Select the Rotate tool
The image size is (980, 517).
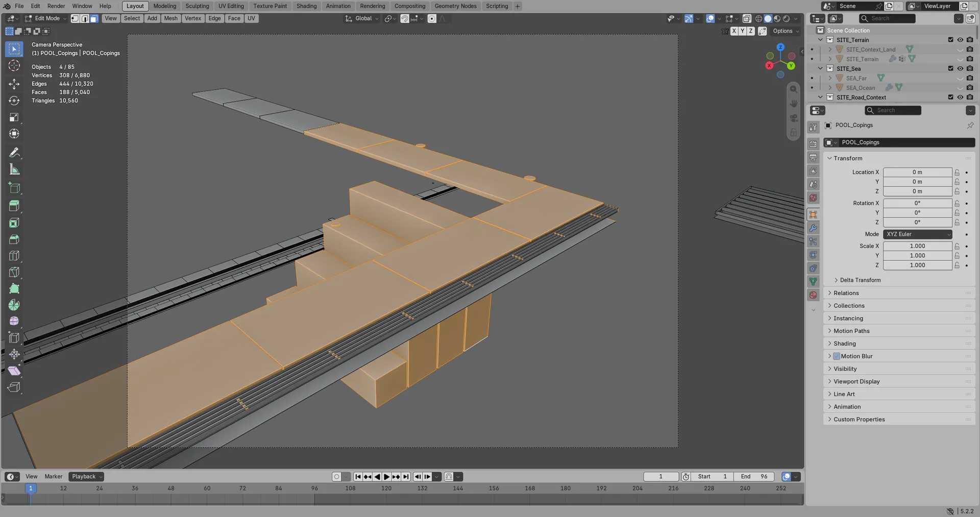coord(14,101)
